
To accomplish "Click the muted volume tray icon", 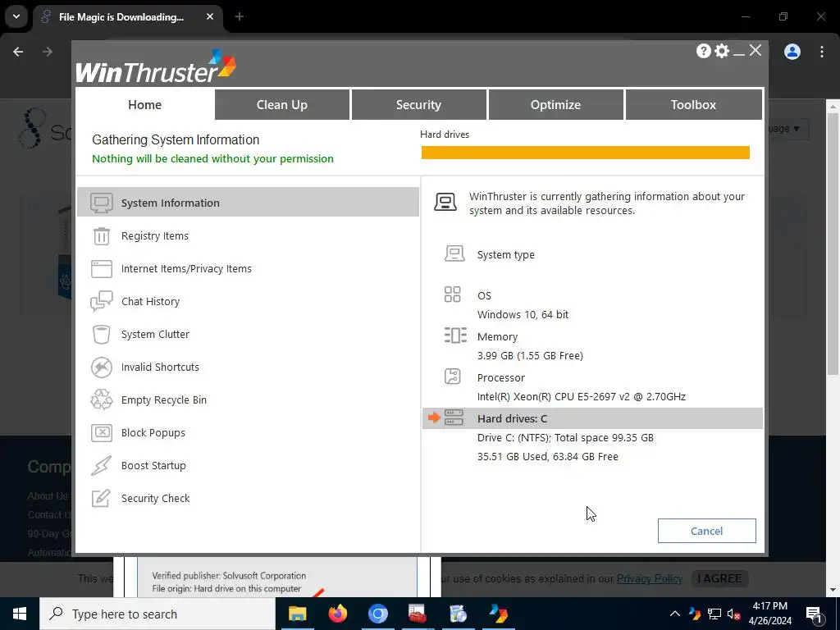I will [734, 614].
